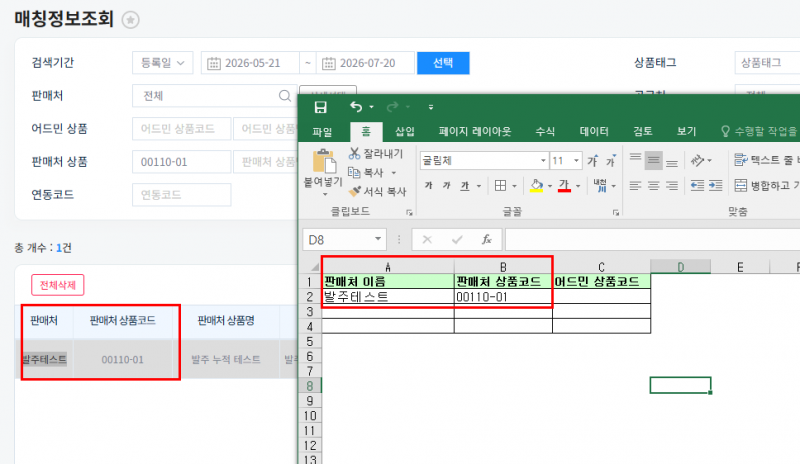Viewport: 800px width, 464px height.
Task: Open the Name Box dropdown arrow
Action: coord(378,239)
